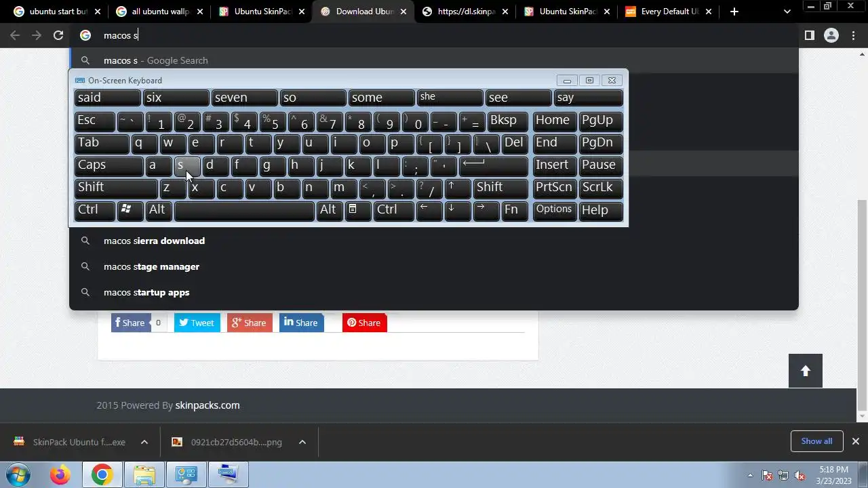Click the spacebar on On-Screen Keyboard
This screenshot has height=488, width=868.
click(x=244, y=210)
